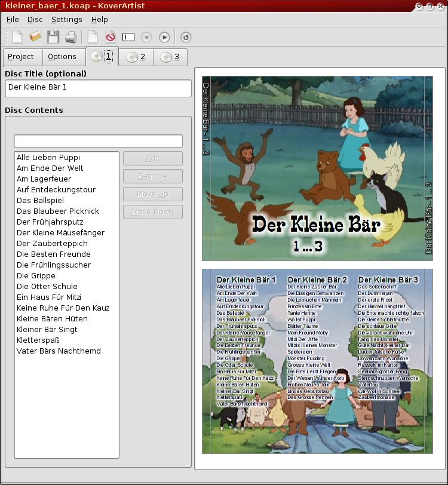The image size is (448, 485).
Task: Click the delete disc icon with red prohibition sign
Action: tap(111, 37)
